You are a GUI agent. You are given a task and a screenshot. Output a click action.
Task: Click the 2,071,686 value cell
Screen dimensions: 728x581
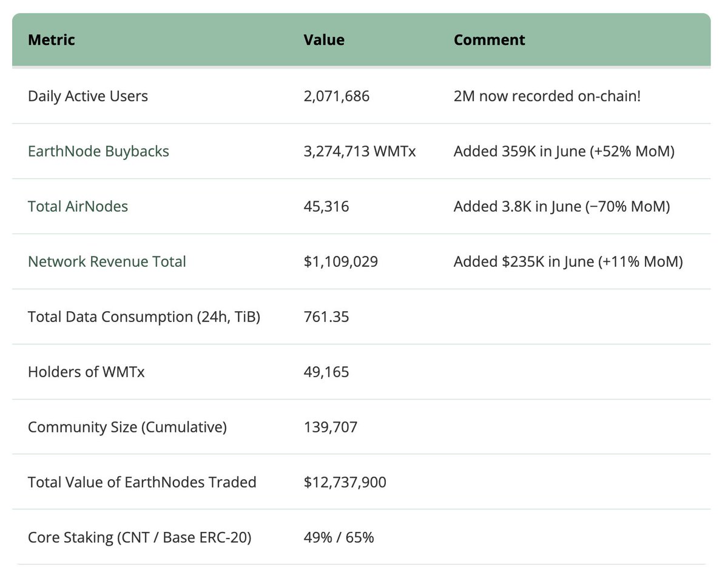tap(337, 96)
